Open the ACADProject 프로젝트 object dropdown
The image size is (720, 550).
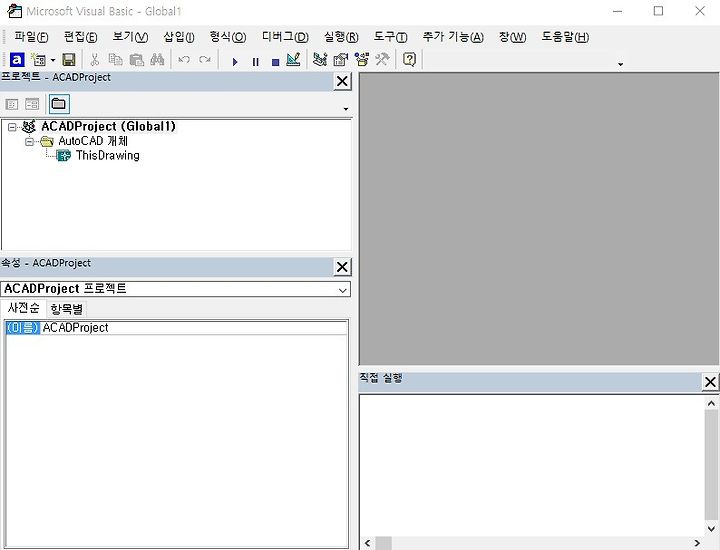tap(342, 290)
